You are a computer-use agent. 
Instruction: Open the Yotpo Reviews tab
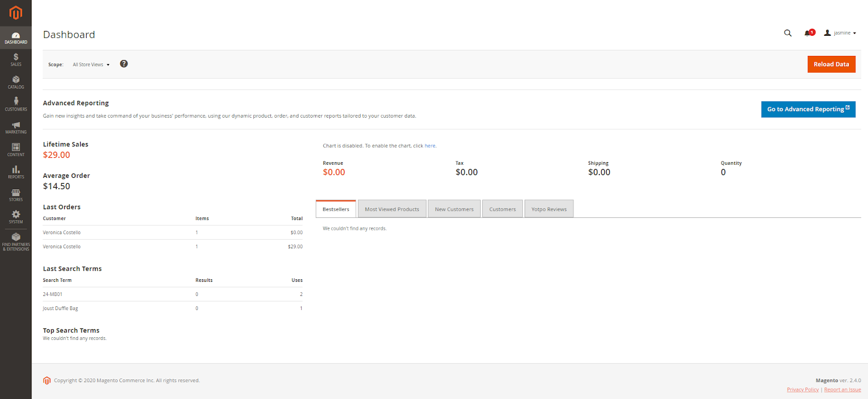click(548, 209)
